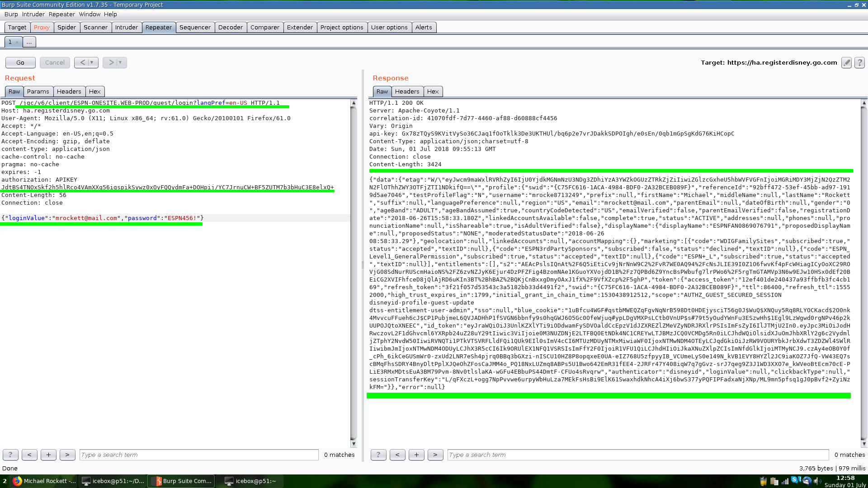Click the plus button in response search bar
Screen dimensions: 868x488
(x=416, y=455)
